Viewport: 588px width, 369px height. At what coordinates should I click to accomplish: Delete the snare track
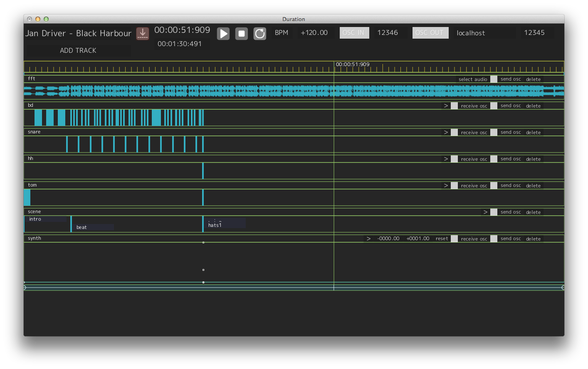534,133
